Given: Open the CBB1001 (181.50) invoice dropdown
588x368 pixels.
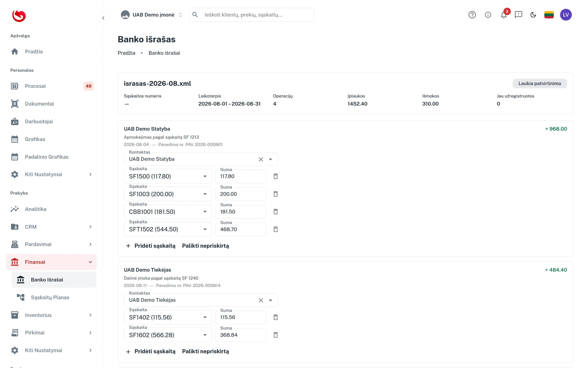Looking at the screenshot, I should pos(168,212).
